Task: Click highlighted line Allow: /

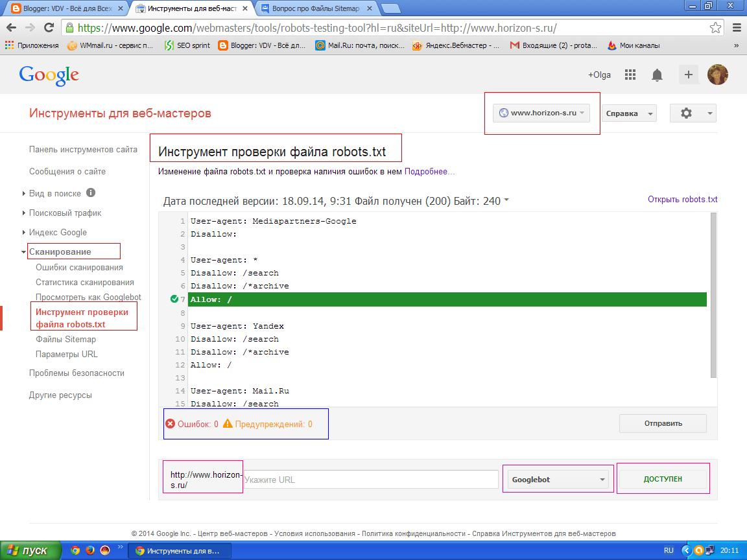Action: [x=448, y=299]
